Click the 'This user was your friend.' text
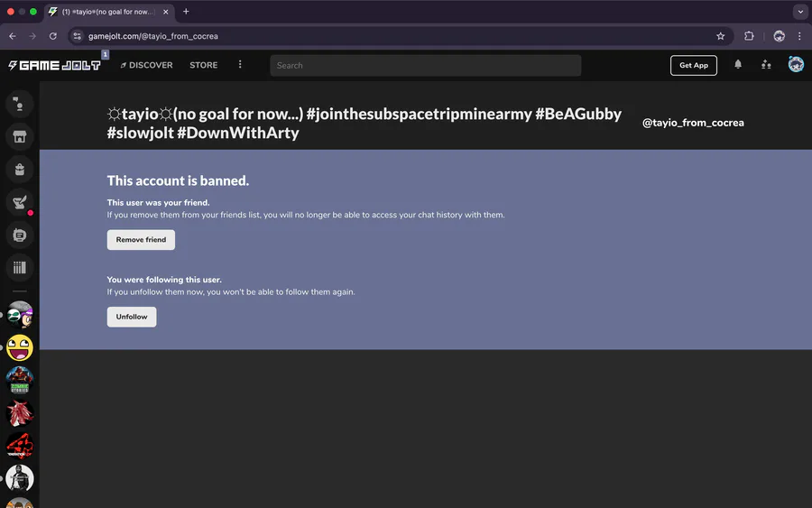This screenshot has height=508, width=812. tap(159, 203)
